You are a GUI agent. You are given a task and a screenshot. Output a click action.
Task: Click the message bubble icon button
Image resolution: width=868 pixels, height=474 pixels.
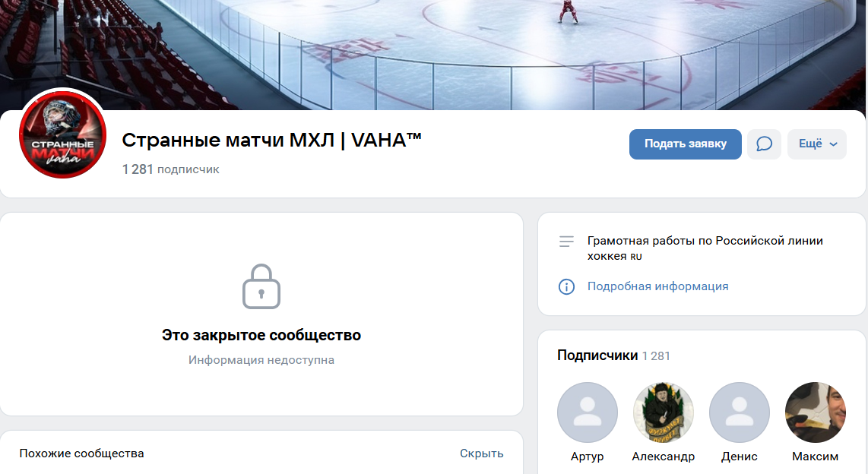(x=764, y=144)
